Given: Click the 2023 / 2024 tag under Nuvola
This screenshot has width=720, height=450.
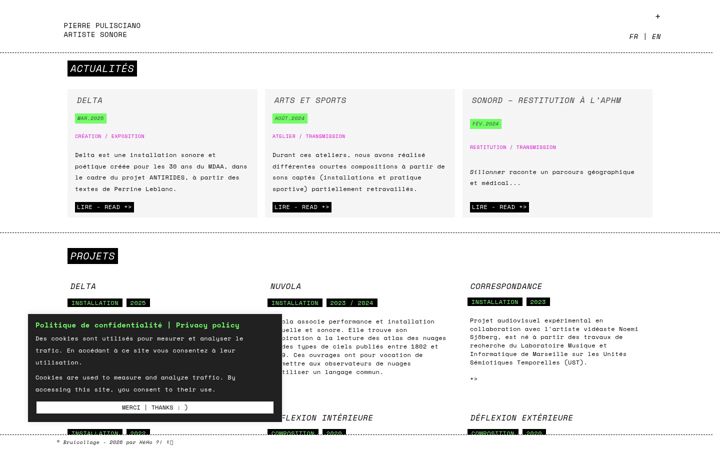Looking at the screenshot, I should 352,303.
